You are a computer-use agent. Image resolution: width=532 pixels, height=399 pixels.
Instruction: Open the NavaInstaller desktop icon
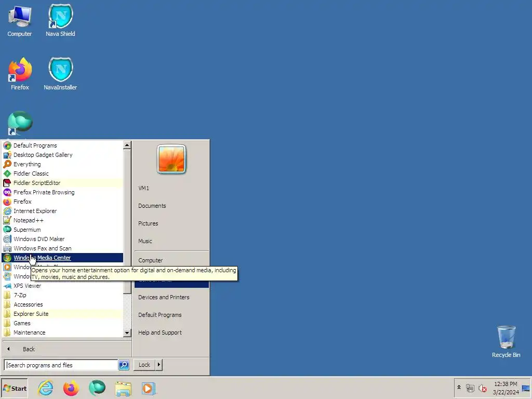(x=60, y=74)
